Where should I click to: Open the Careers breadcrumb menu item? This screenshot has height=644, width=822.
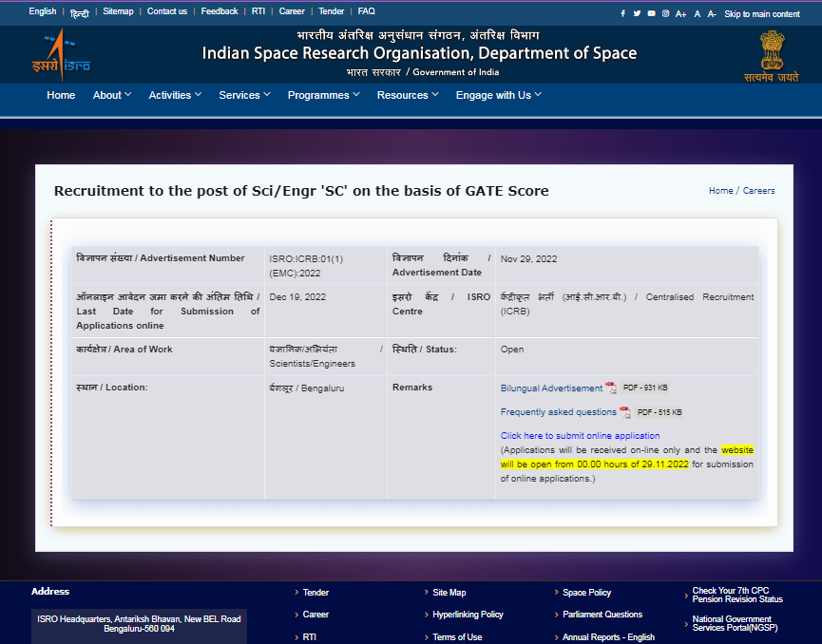click(759, 190)
